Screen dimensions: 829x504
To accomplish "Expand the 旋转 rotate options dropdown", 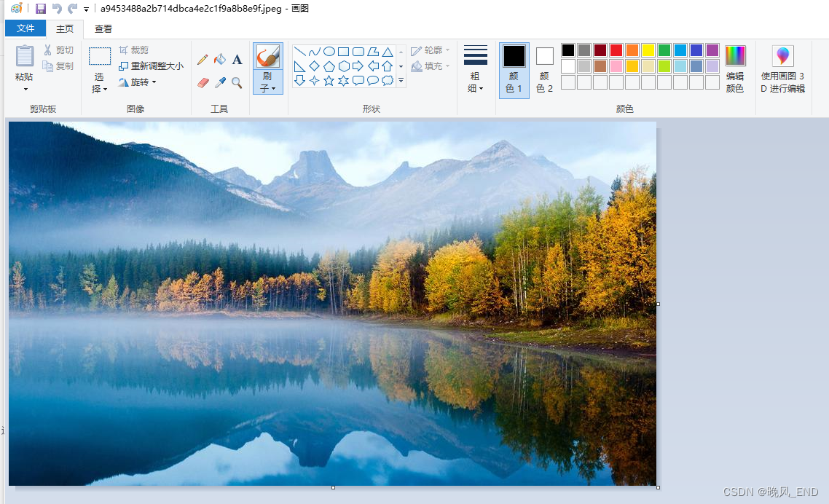I will [x=154, y=82].
